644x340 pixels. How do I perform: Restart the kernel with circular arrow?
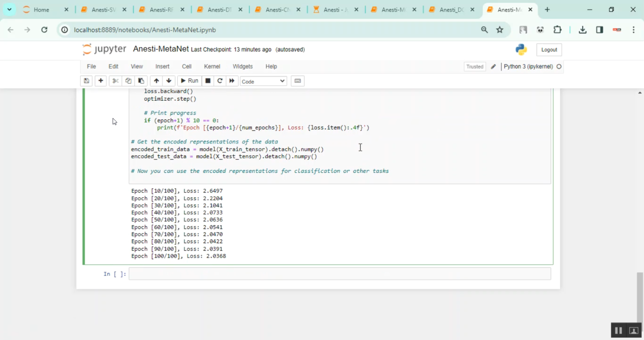pyautogui.click(x=220, y=81)
